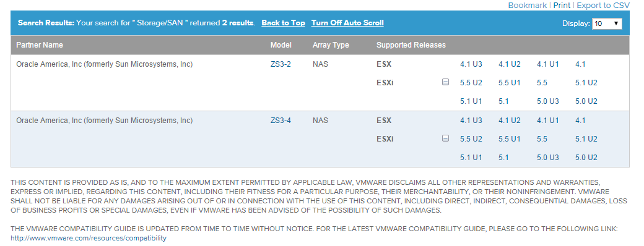The image size is (644, 246).
Task: Open the Display count dropdown
Action: tap(607, 23)
